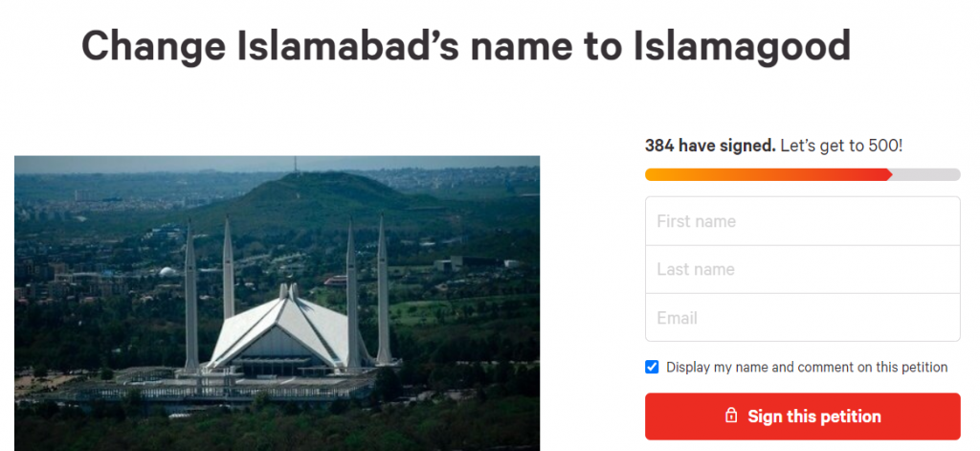This screenshot has height=451, width=980.
Task: Open the Faisal Mosque petition photo
Action: point(277,303)
